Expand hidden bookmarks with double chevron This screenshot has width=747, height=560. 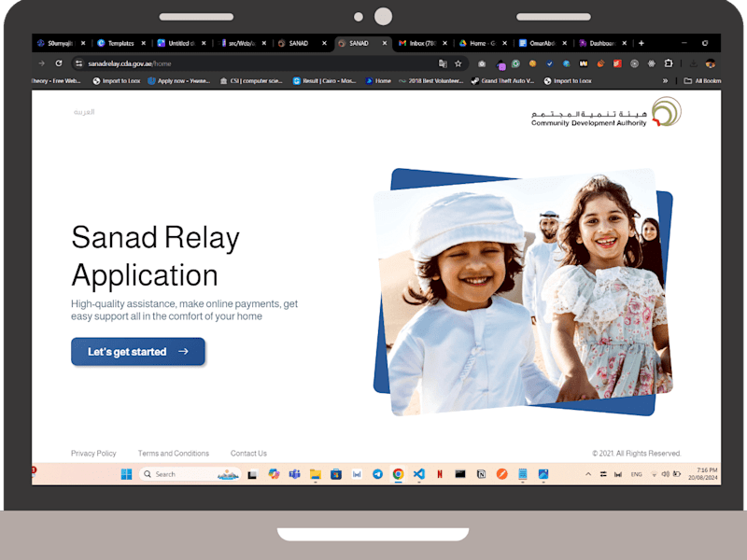665,81
